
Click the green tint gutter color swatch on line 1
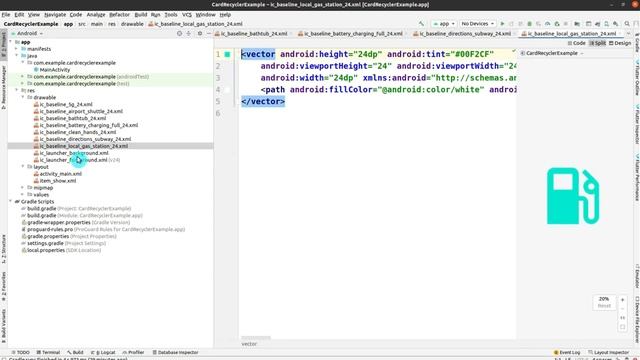click(227, 54)
